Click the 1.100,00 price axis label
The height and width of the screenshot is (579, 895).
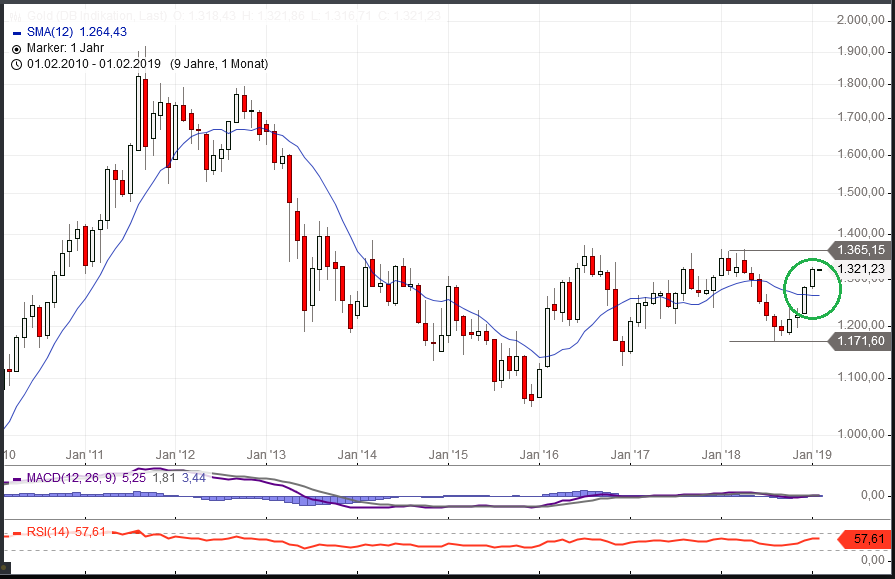[x=861, y=377]
